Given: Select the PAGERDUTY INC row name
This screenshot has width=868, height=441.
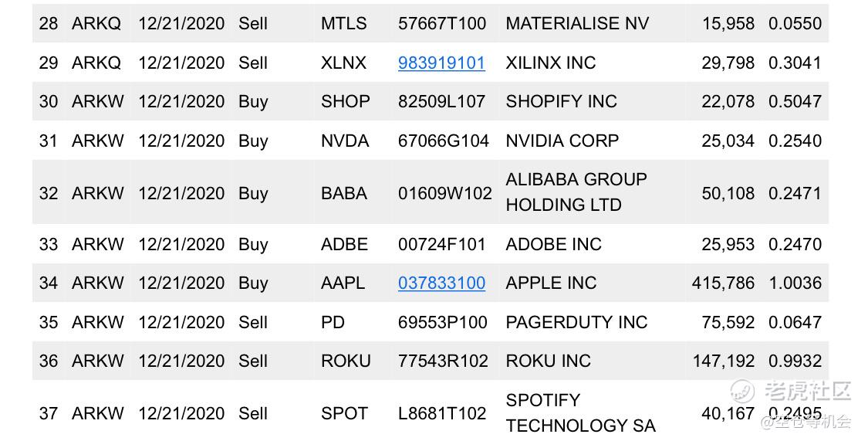Looking at the screenshot, I should (x=576, y=322).
